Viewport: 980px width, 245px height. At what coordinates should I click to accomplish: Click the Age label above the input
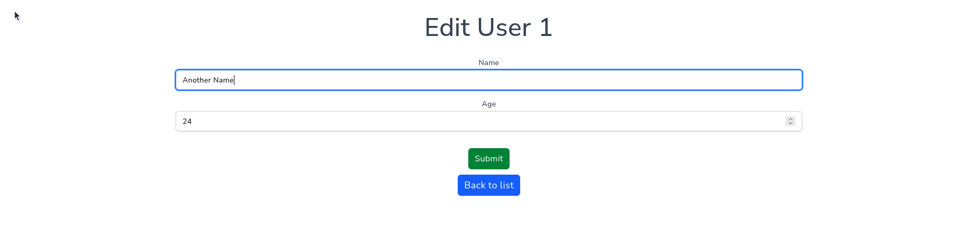pos(488,104)
